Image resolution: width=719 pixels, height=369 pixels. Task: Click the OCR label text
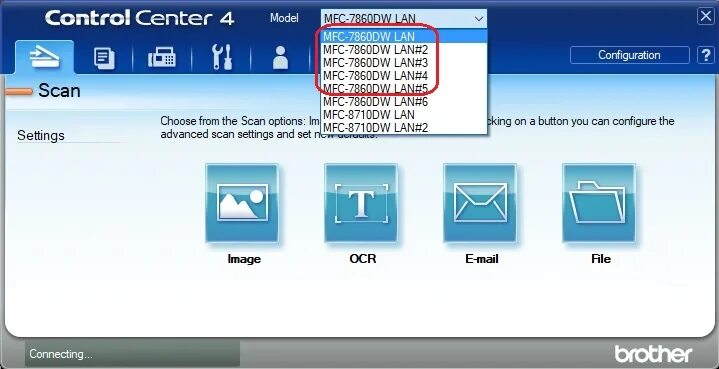[x=363, y=259]
